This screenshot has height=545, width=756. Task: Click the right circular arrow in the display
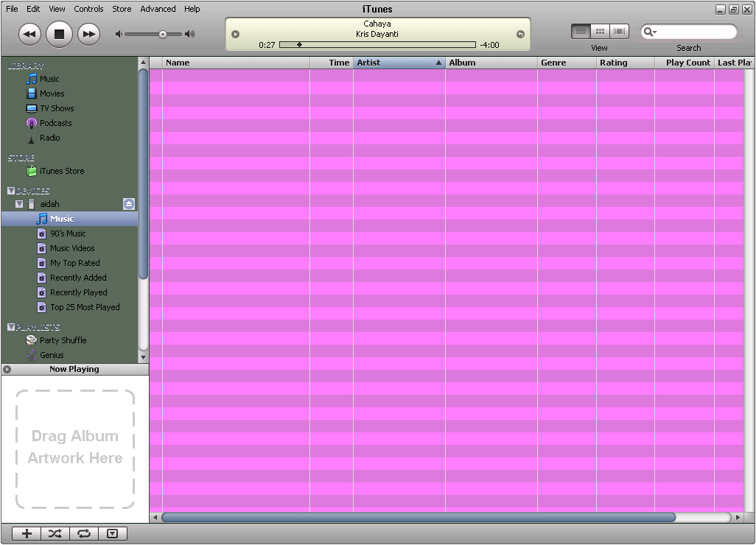[x=520, y=34]
